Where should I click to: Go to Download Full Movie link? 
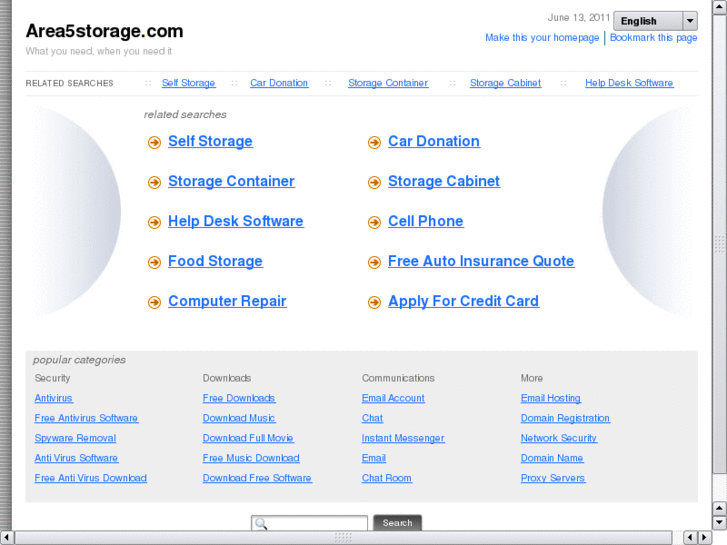248,438
